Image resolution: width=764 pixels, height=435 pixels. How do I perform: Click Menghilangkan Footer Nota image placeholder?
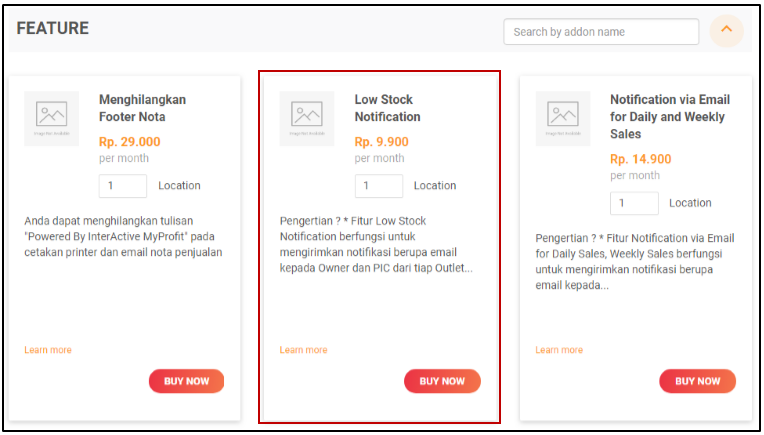coord(51,118)
